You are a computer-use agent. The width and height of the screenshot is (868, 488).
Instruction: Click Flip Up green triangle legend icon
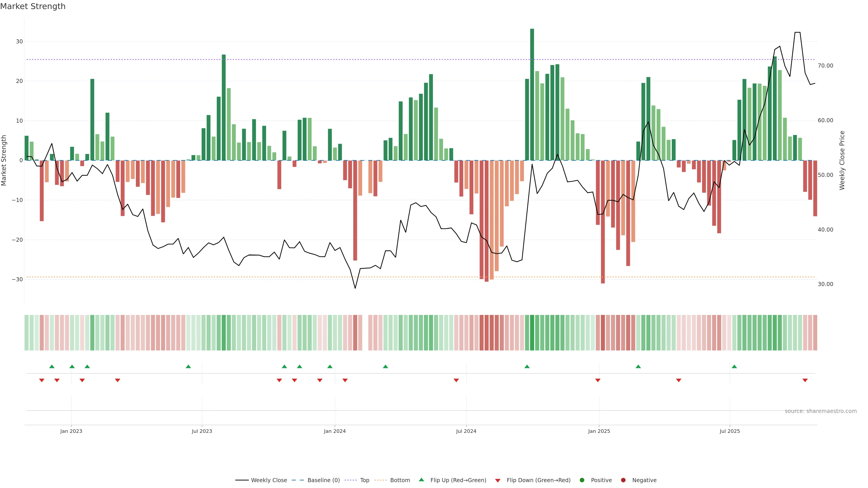(x=421, y=480)
